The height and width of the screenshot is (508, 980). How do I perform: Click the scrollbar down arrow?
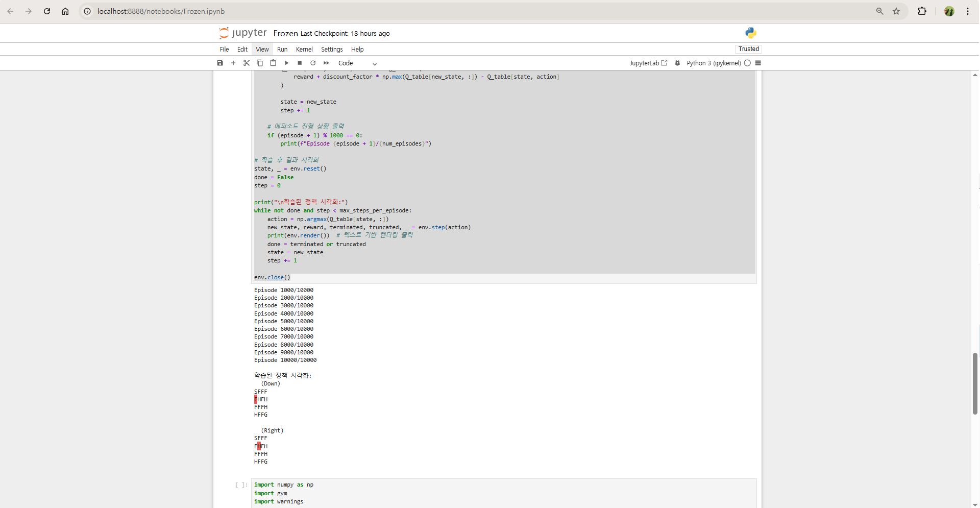[975, 504]
